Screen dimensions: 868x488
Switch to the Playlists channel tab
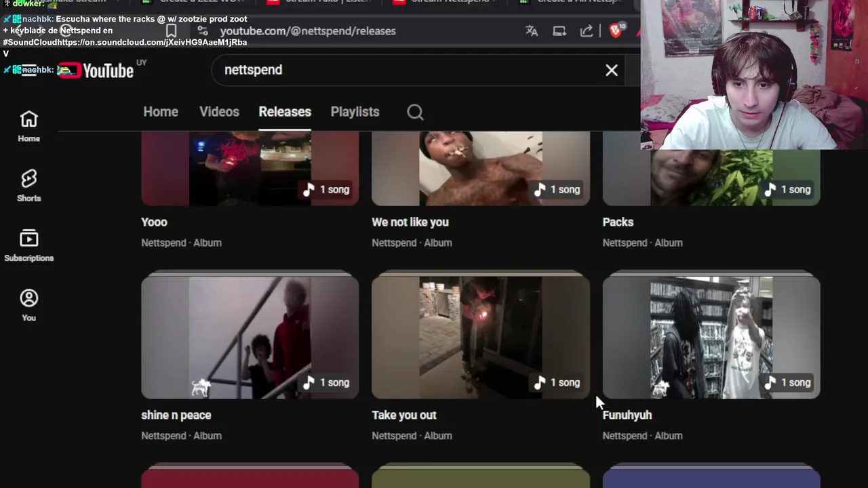pyautogui.click(x=355, y=112)
